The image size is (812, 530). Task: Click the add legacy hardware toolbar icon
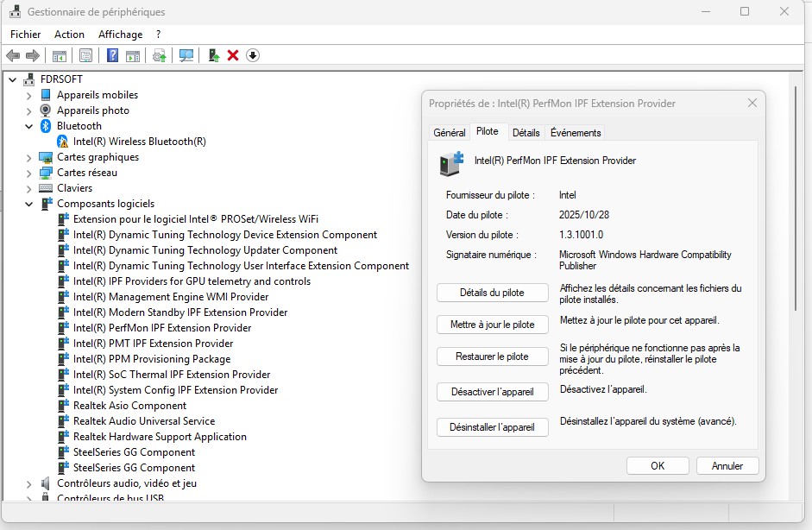(x=214, y=55)
